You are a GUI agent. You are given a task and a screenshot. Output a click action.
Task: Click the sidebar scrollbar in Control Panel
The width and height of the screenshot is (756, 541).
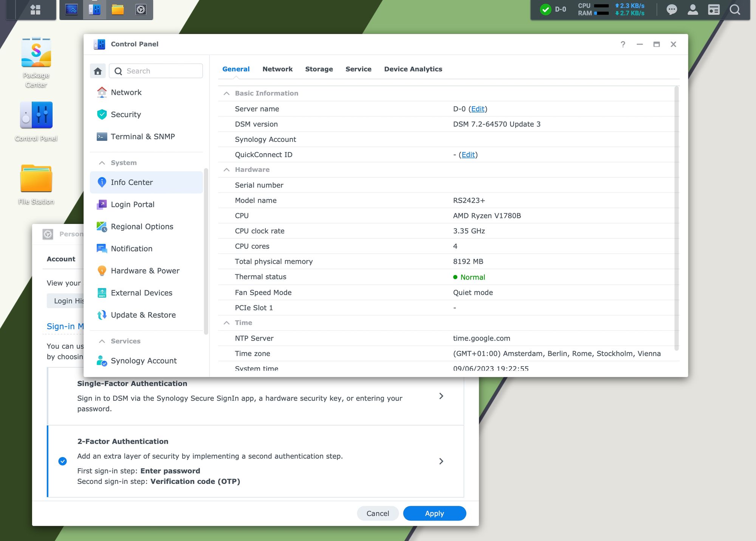[x=206, y=251]
